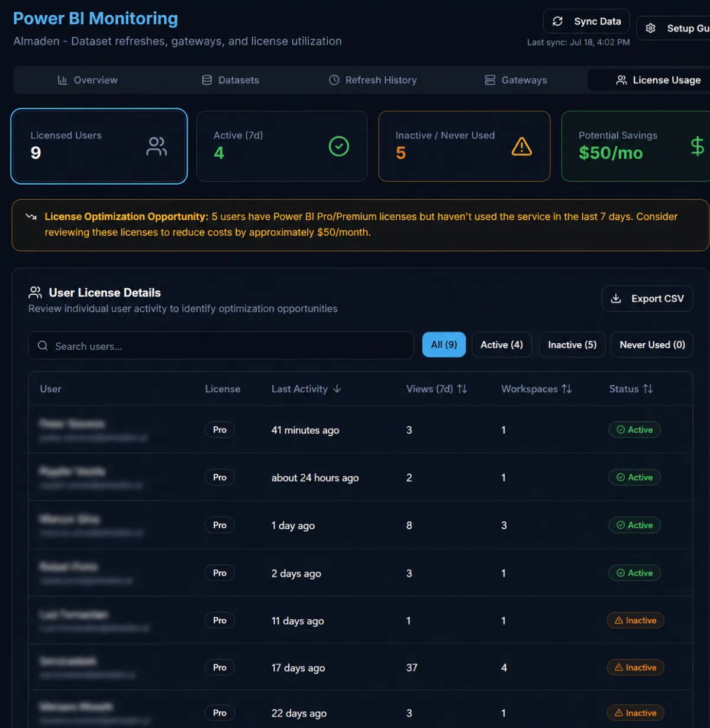This screenshot has width=710, height=728.
Task: Open the Overview tab
Action: coord(88,80)
